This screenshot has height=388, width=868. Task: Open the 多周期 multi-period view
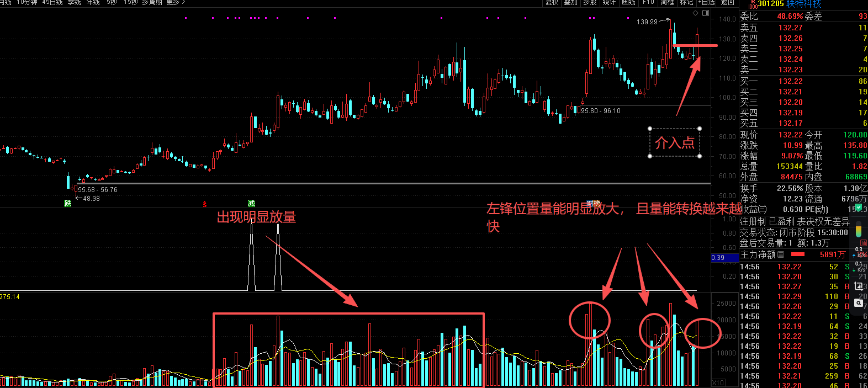pos(152,3)
